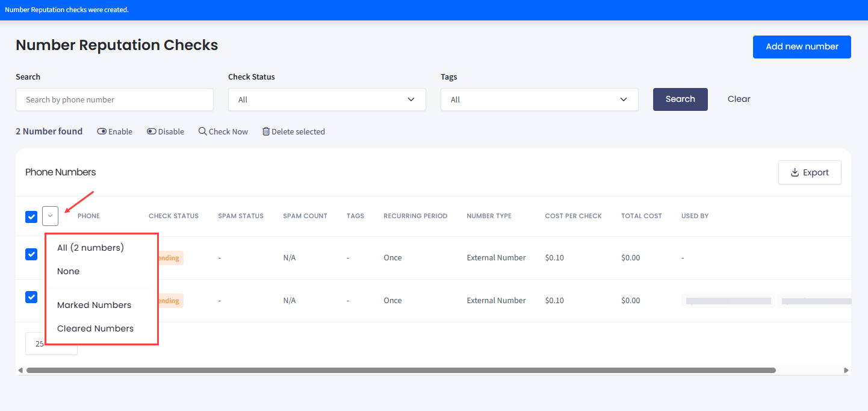The width and height of the screenshot is (868, 411).
Task: Toggle the select-all header checkbox
Action: (x=31, y=216)
